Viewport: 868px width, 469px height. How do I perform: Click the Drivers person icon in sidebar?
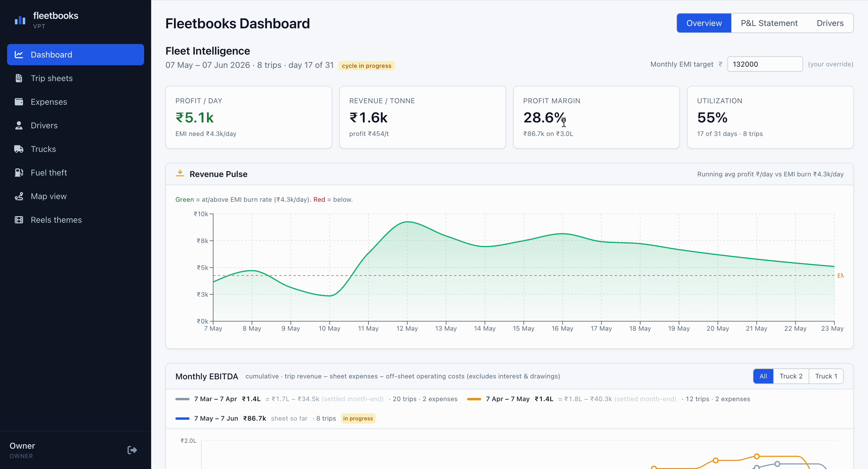click(19, 125)
